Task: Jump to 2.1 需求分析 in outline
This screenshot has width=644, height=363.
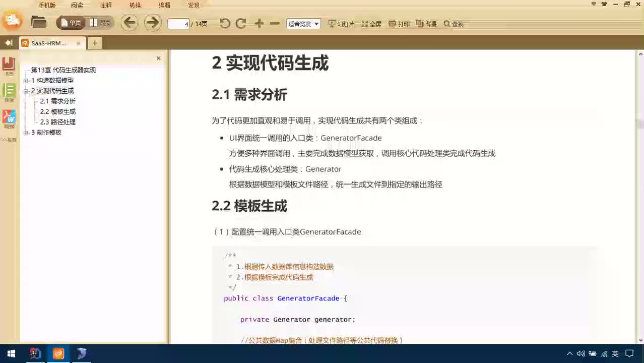Action: pos(58,101)
